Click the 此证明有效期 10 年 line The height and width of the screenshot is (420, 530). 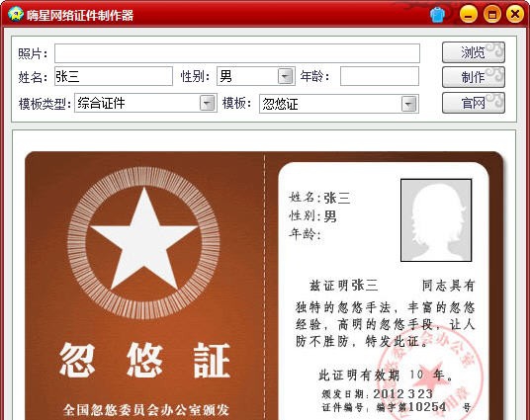(386, 375)
